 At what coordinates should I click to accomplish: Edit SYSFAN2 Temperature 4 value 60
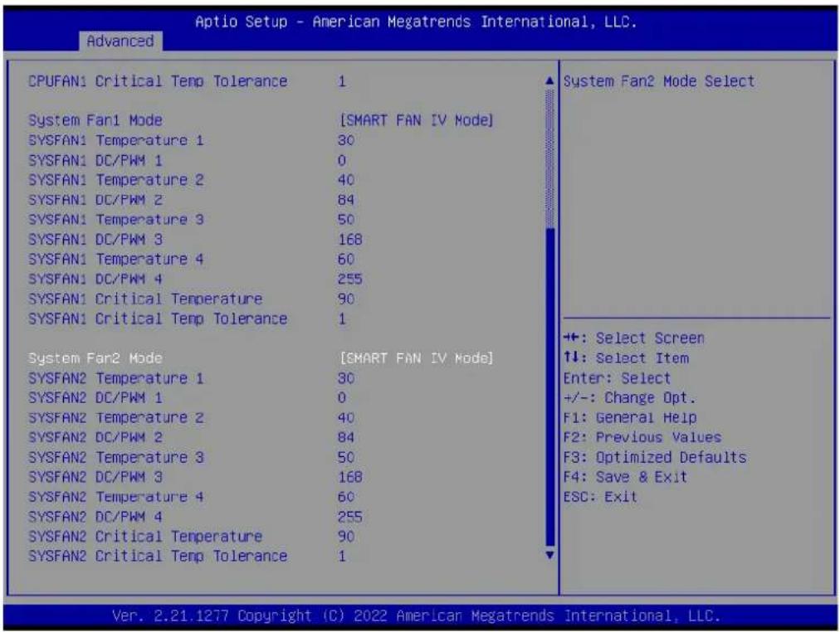click(x=346, y=497)
